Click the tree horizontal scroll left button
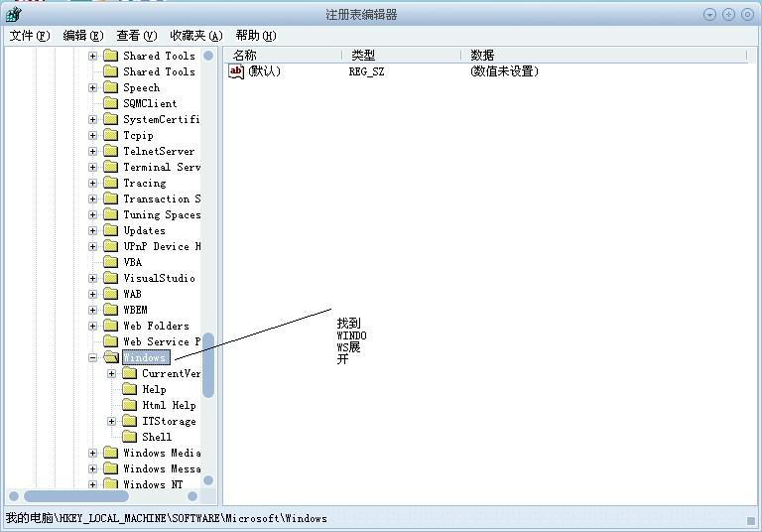The width and height of the screenshot is (762, 532). click(14, 496)
